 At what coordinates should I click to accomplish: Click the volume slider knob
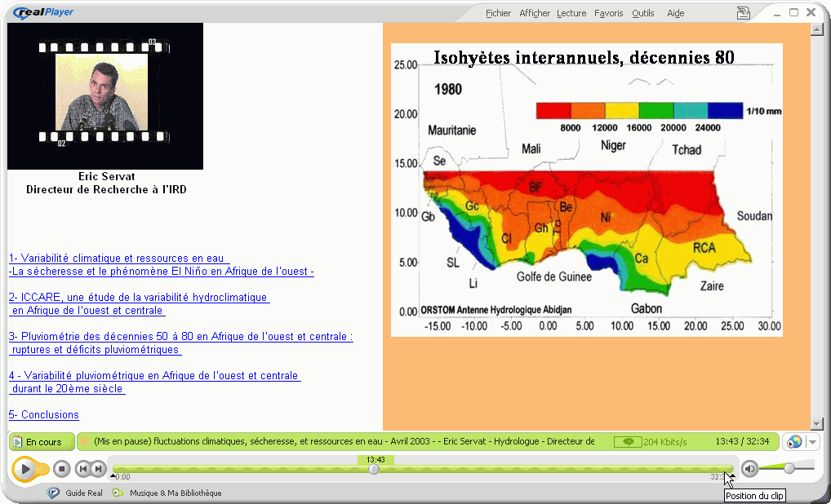pos(789,468)
